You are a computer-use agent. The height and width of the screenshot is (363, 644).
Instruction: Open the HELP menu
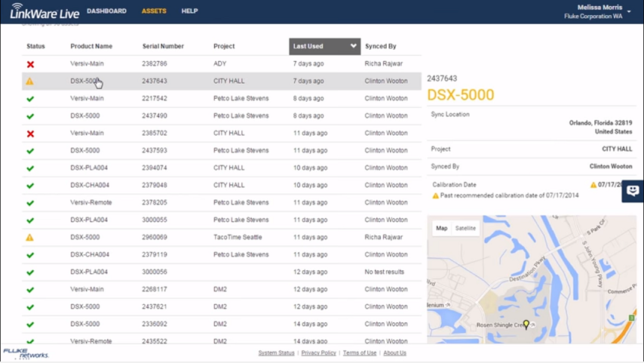point(190,11)
